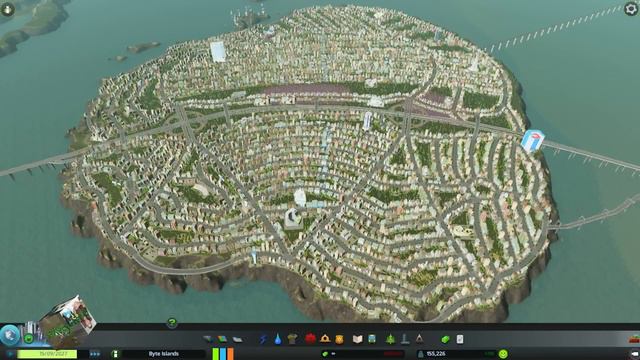Open the city statistics info icon

pos(116,354)
